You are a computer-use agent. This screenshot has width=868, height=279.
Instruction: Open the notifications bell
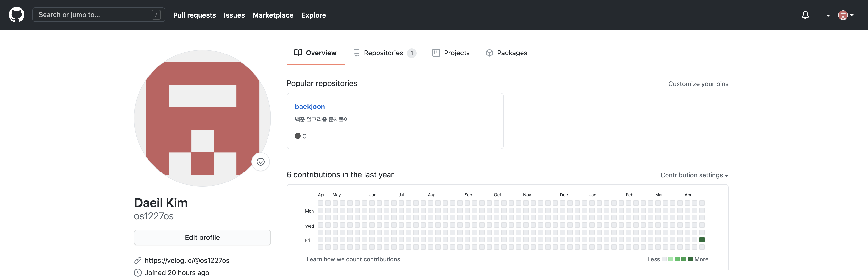[x=805, y=15]
